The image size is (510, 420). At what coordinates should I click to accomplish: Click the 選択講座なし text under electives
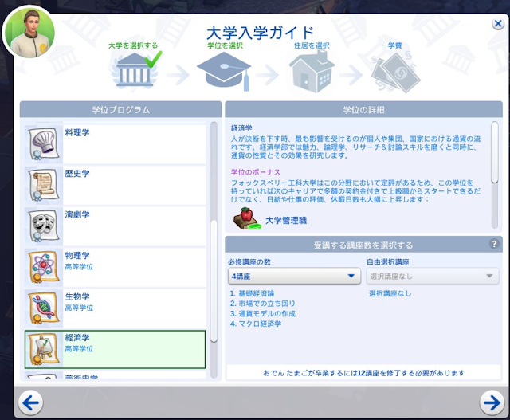(390, 293)
